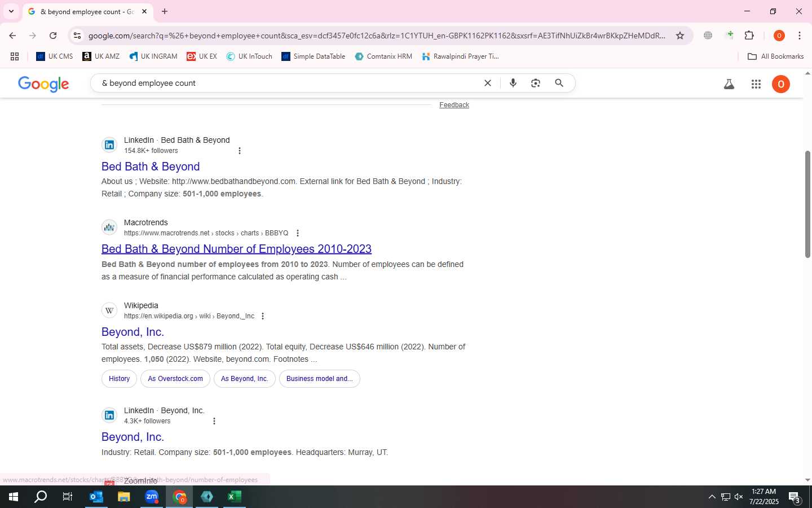Search by image with Lens icon
Screen dimensions: 812x508
536,83
